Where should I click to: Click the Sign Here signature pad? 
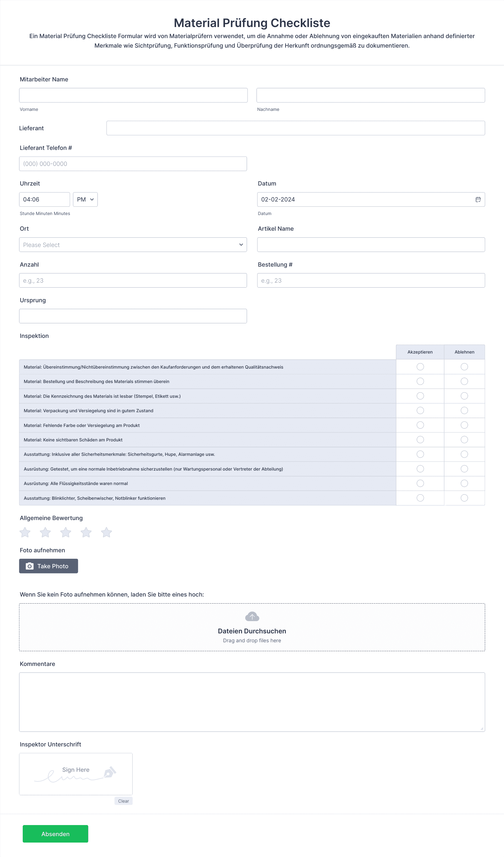click(76, 774)
